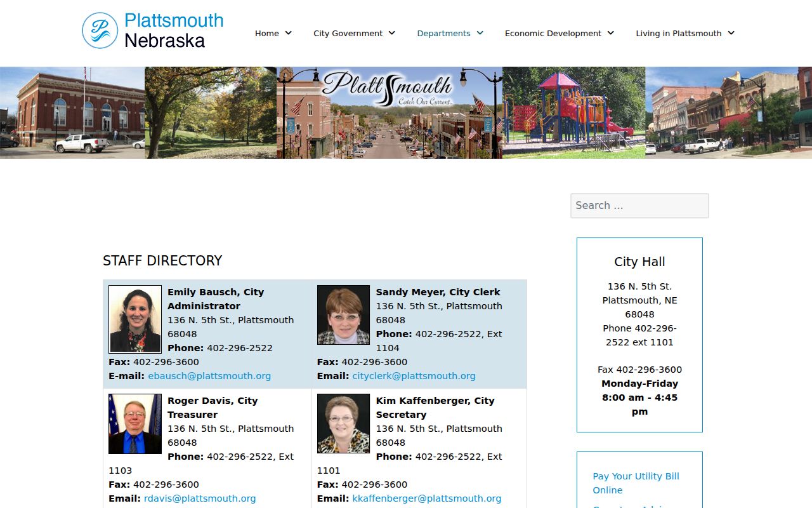
Task: Click Roger Davis's staff photo
Action: 135,424
